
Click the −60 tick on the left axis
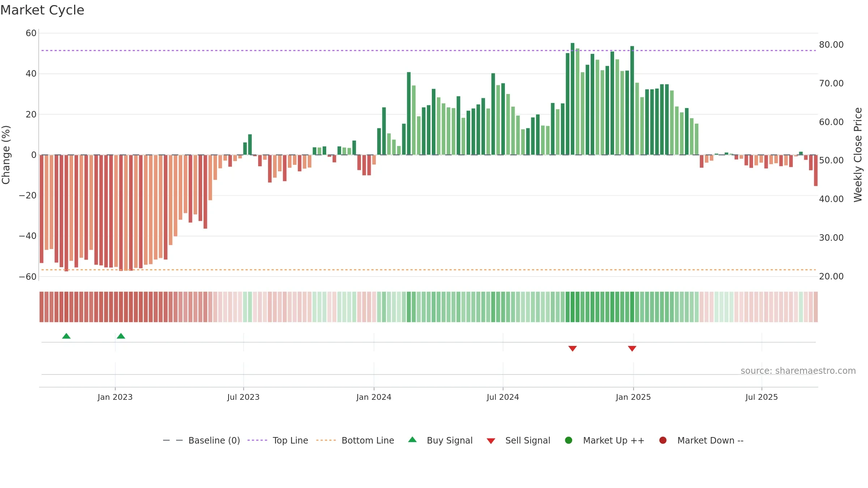(x=27, y=277)
